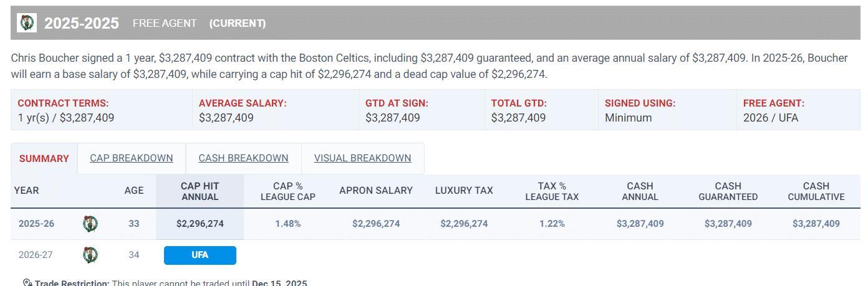
Task: Click the Celtics logo in the 2026-27 row
Action: [x=90, y=255]
